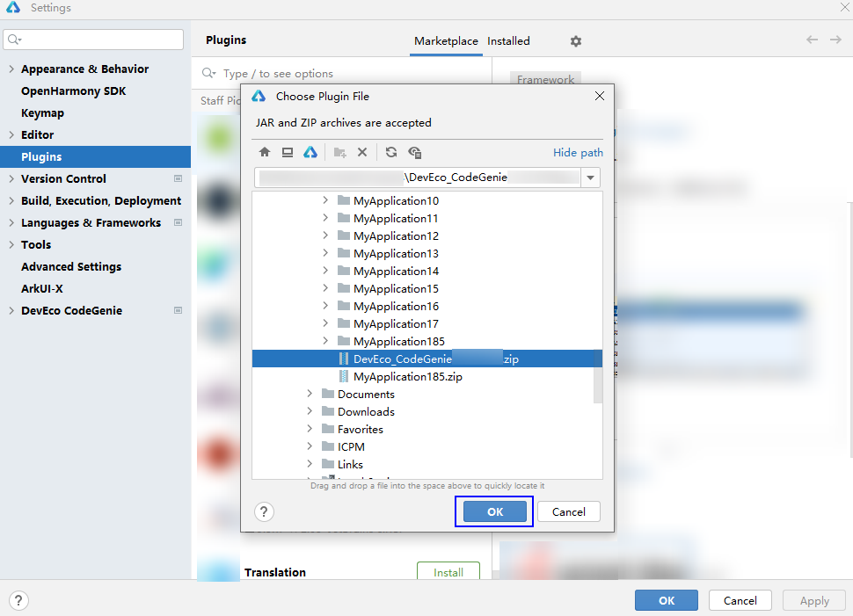Switch to the Installed tab
This screenshot has width=853, height=616.
(508, 41)
